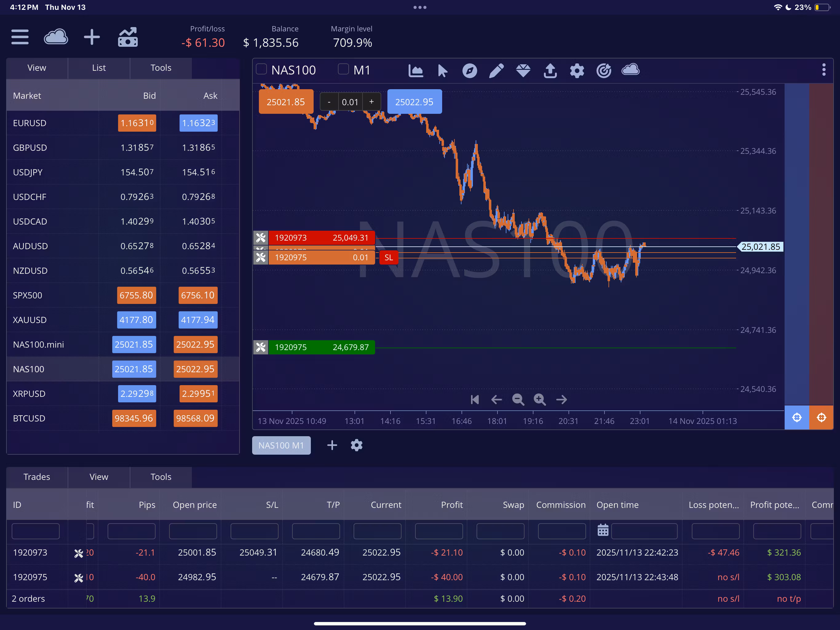This screenshot has height=630, width=840.
Task: Open chart type area icon in chart toolbar
Action: point(415,71)
